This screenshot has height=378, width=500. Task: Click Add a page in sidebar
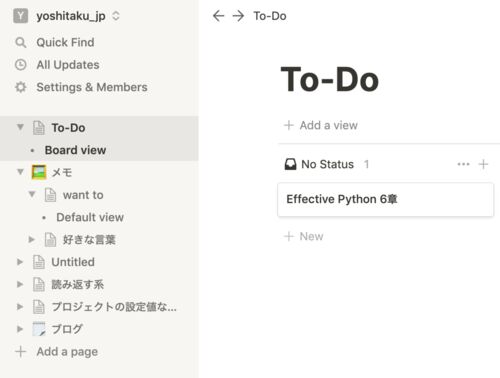click(57, 352)
